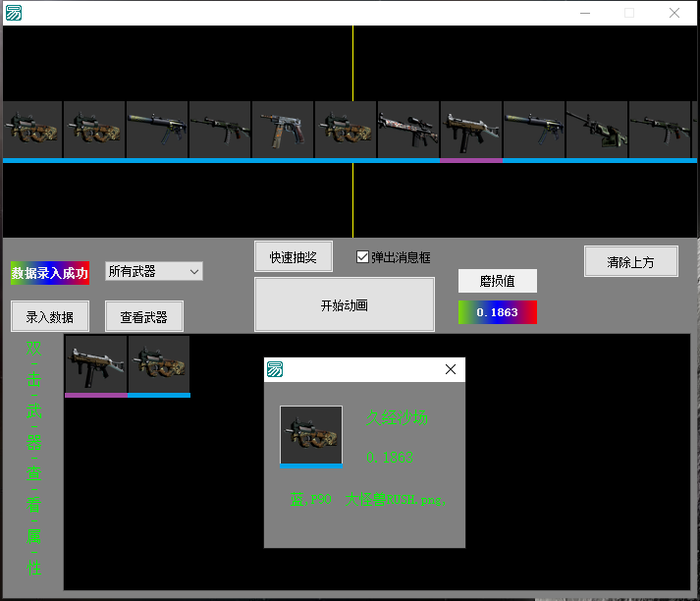
Task: Click the rainbow 0.1863 wear value display
Action: click(498, 312)
